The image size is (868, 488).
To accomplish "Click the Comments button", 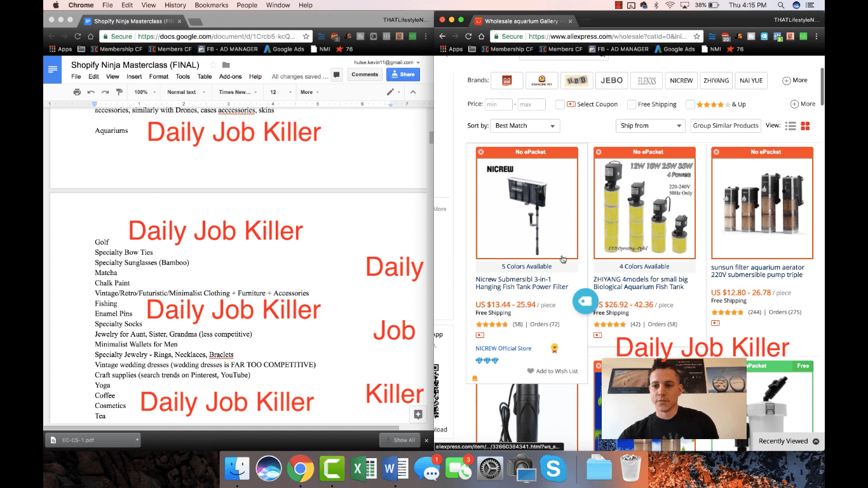I will point(365,74).
